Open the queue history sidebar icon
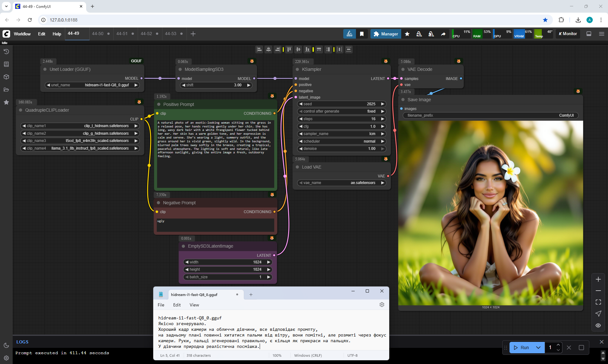 tap(6, 52)
